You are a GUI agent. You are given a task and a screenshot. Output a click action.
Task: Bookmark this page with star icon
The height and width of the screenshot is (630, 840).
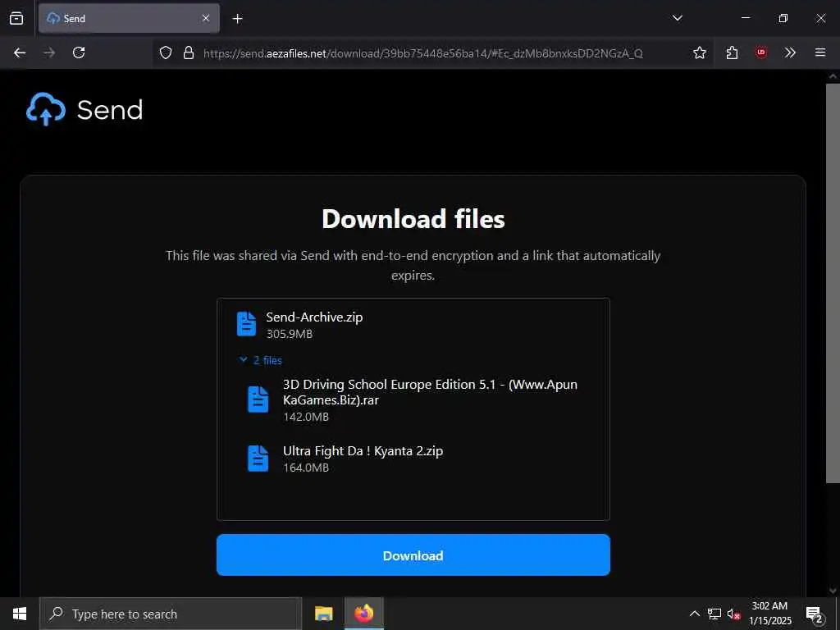tap(699, 52)
